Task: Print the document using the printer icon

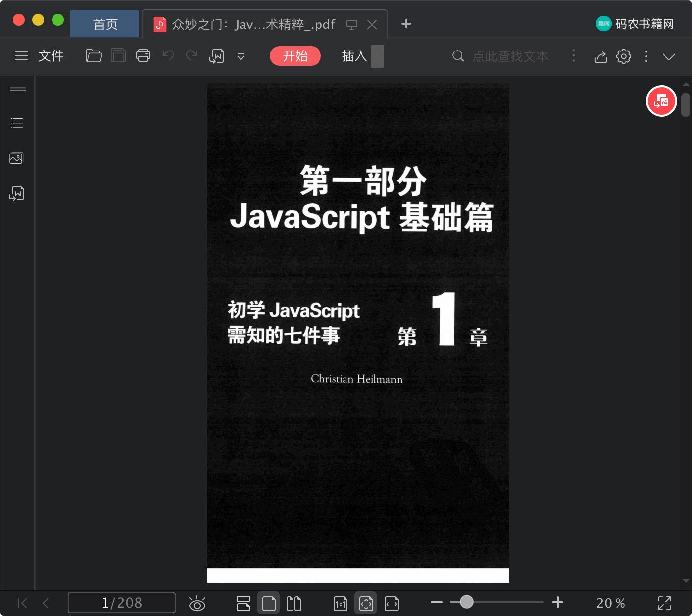Action: [x=143, y=56]
